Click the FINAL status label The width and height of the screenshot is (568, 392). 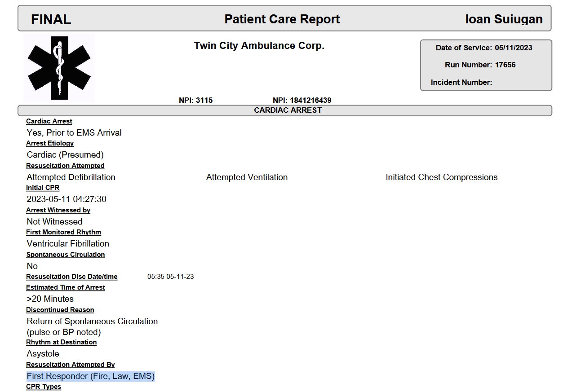[51, 19]
